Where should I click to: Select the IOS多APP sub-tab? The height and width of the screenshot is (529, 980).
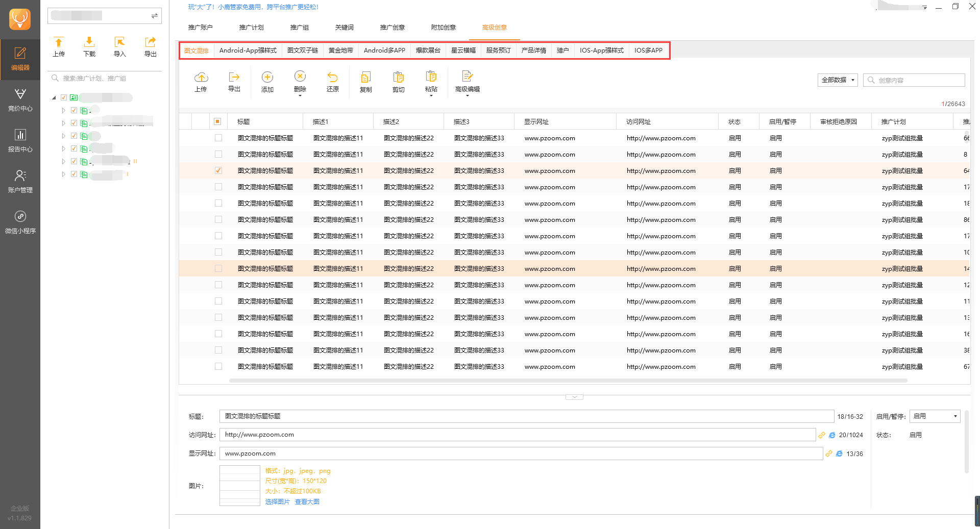pos(649,51)
